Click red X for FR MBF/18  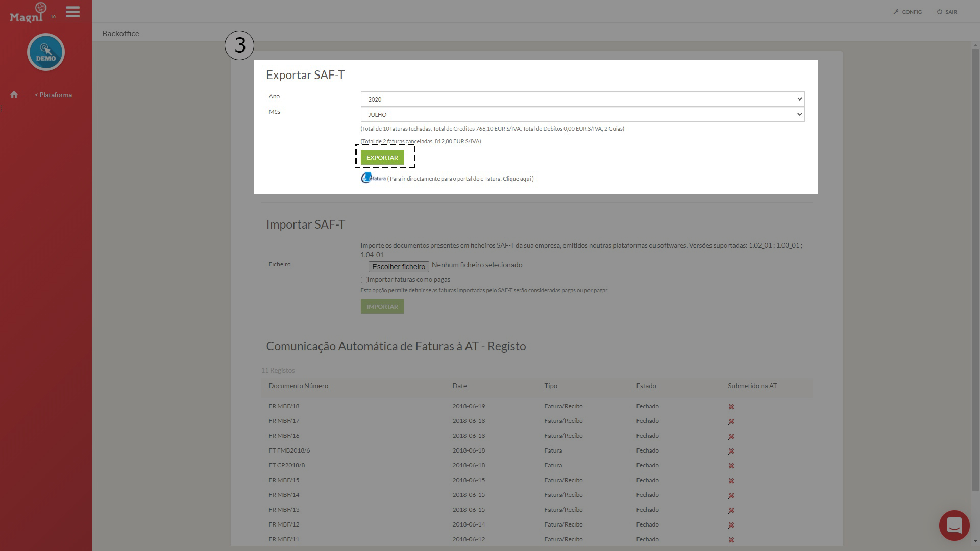click(731, 407)
